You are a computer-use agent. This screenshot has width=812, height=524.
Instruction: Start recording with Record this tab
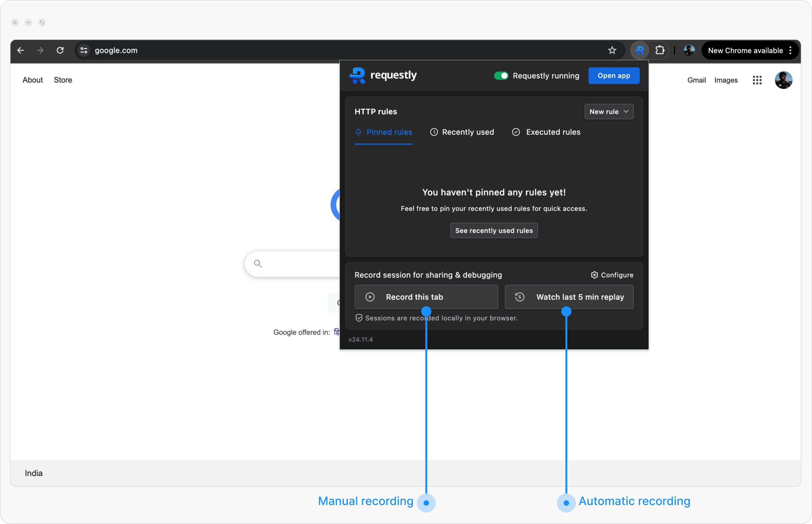(426, 297)
